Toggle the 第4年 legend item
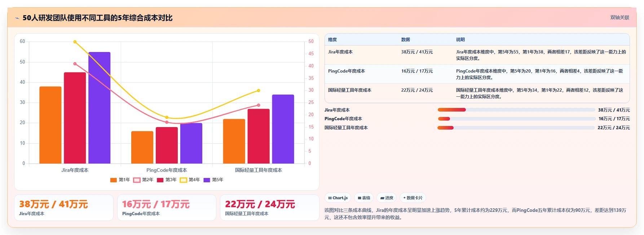 pos(190,180)
